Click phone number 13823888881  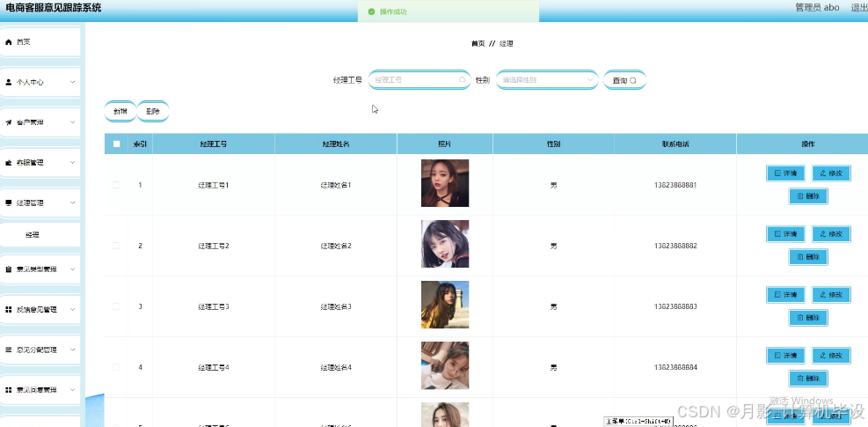click(x=675, y=185)
